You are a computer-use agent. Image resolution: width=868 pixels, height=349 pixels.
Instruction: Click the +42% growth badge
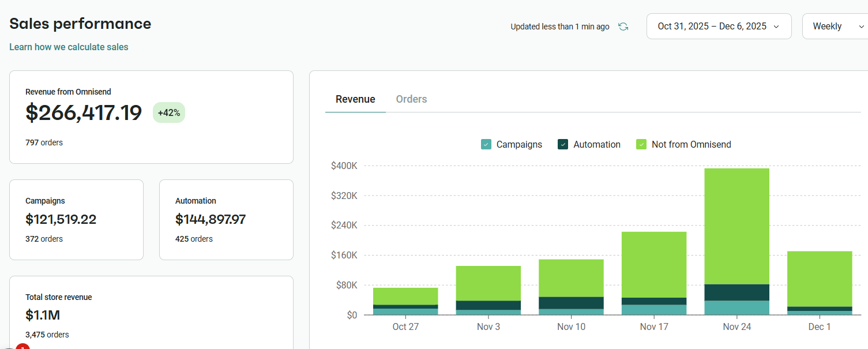coord(168,112)
